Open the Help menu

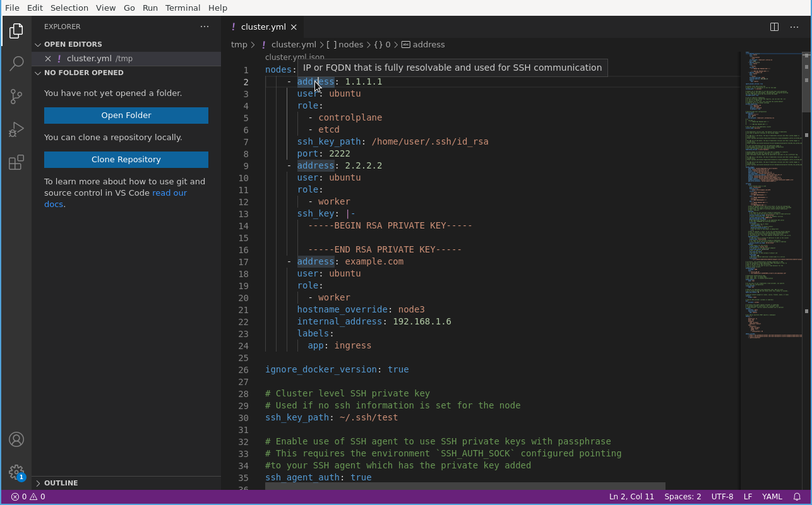(218, 8)
